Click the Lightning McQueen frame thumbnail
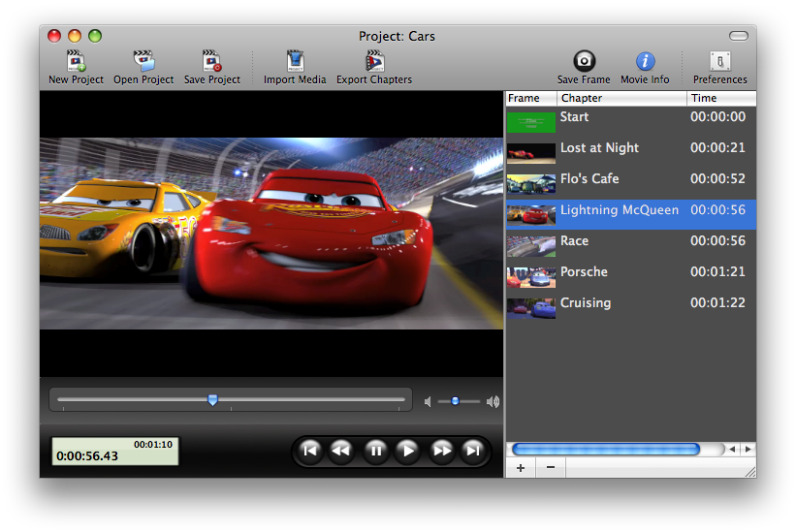Viewport: 796px width, 532px height. coord(531,215)
